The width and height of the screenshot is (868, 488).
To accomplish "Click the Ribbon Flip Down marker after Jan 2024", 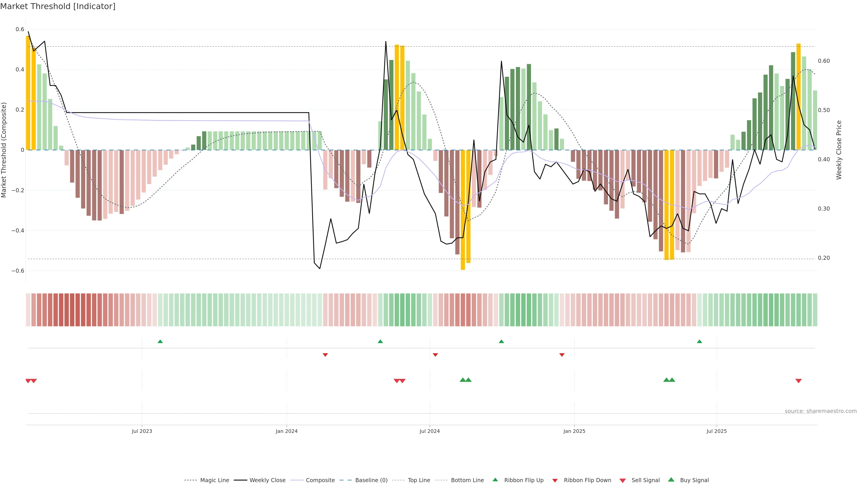I will pyautogui.click(x=325, y=355).
